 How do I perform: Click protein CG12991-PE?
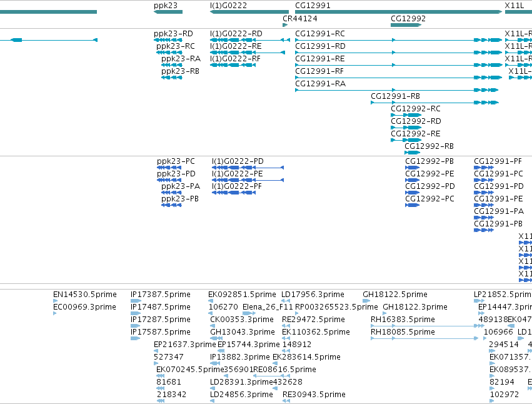pyautogui.click(x=484, y=205)
